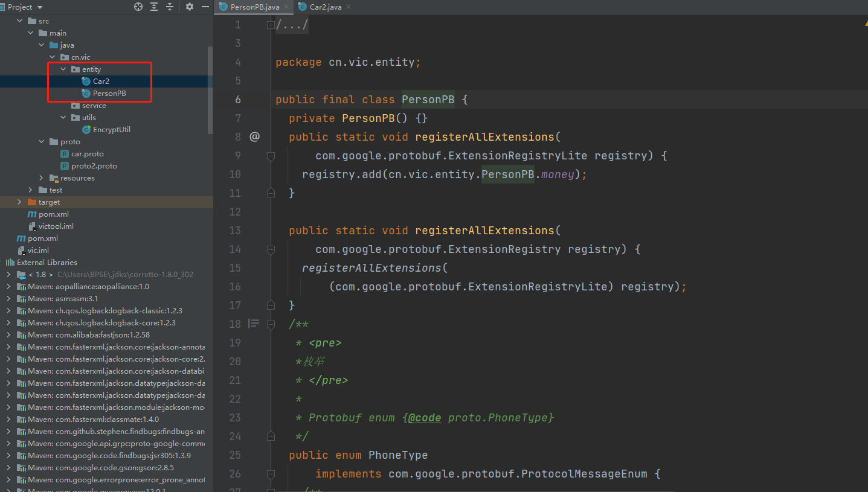Click the EncryptUtil class icon
868x492 pixels.
[x=86, y=130]
